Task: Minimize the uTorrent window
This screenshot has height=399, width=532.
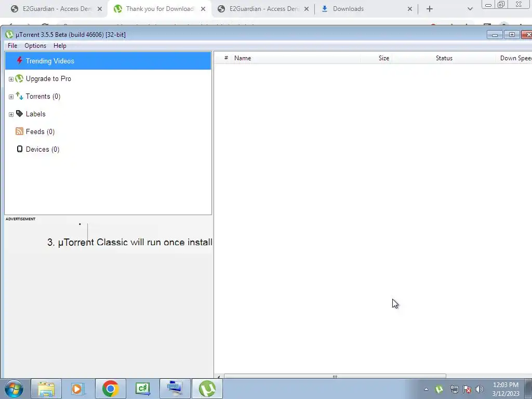Action: pyautogui.click(x=495, y=35)
